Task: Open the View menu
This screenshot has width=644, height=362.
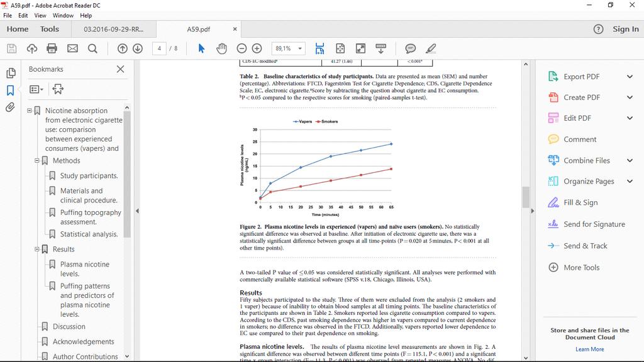Action: pos(40,16)
